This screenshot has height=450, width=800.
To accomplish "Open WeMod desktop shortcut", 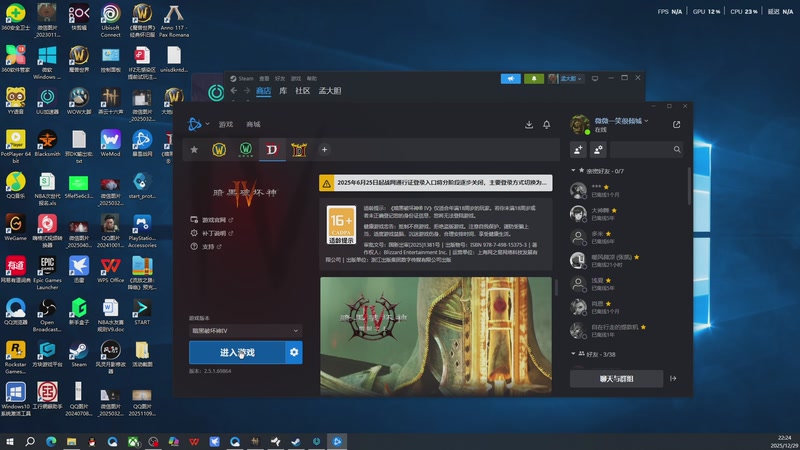I will pyautogui.click(x=110, y=143).
